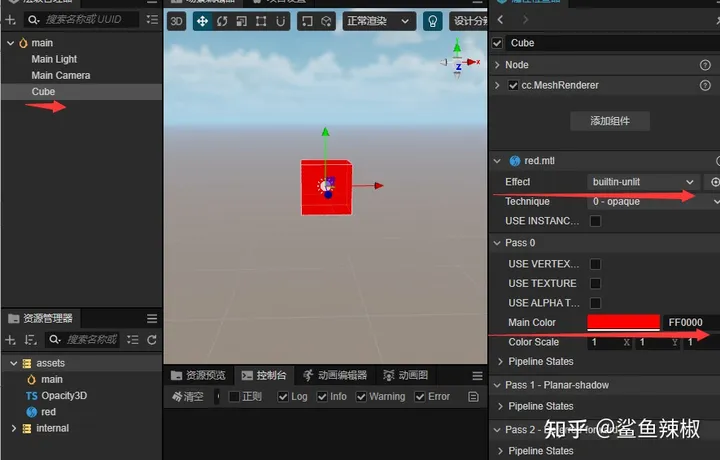Click the scene orientation axis gizmo

click(x=459, y=60)
